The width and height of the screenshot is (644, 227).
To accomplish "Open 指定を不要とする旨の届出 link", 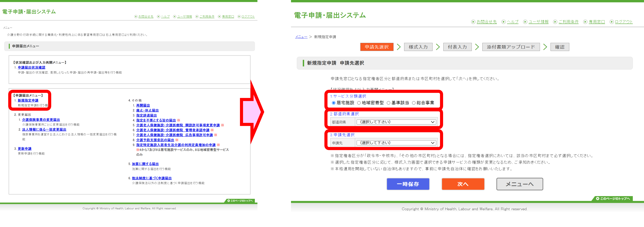I will pos(156,120).
